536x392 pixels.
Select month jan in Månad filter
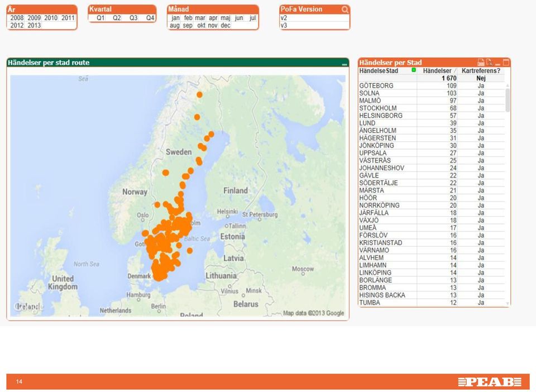click(175, 18)
